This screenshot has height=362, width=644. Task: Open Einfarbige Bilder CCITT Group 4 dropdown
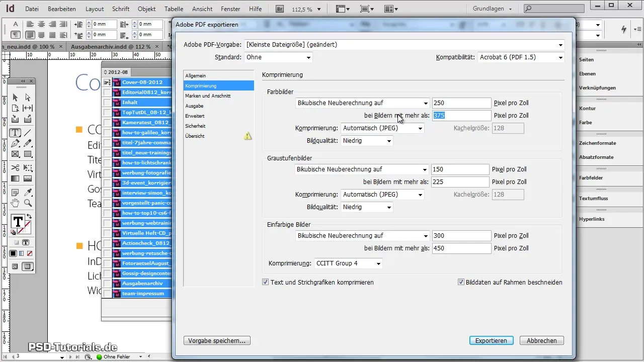coord(348,263)
